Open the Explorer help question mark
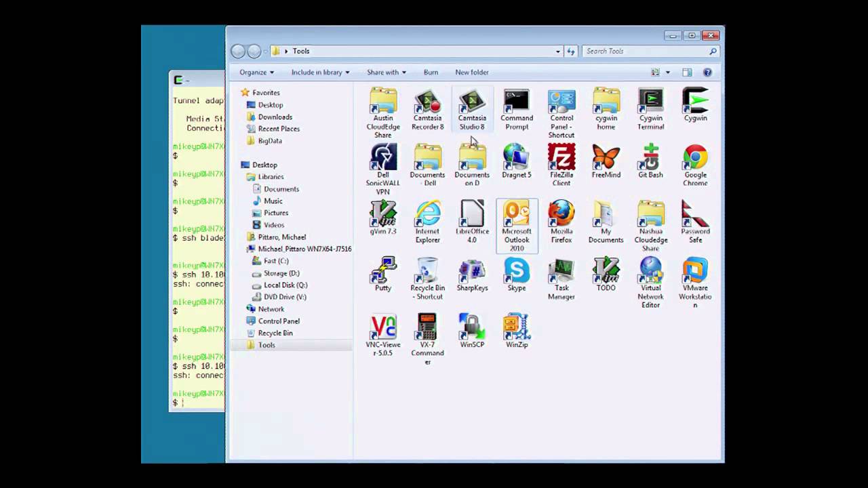The image size is (868, 488). pos(707,73)
